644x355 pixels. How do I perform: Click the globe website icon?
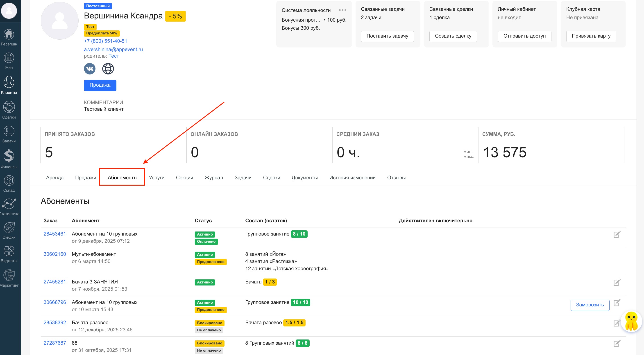[108, 69]
